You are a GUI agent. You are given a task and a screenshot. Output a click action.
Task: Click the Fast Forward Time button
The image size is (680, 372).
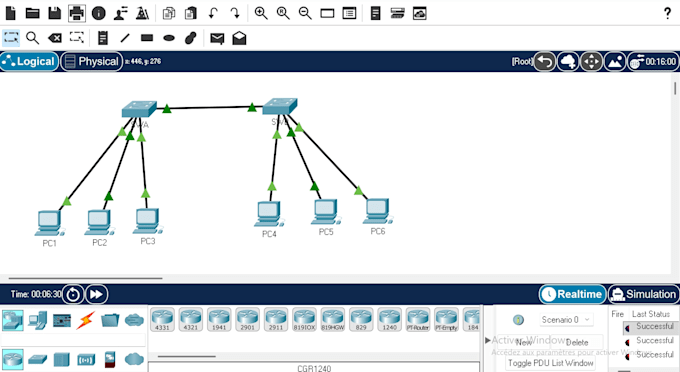tap(96, 294)
